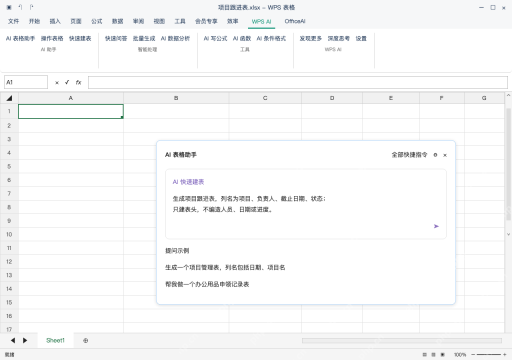Open AI 写公式 tool
This screenshot has width=512, height=360.
tap(215, 39)
